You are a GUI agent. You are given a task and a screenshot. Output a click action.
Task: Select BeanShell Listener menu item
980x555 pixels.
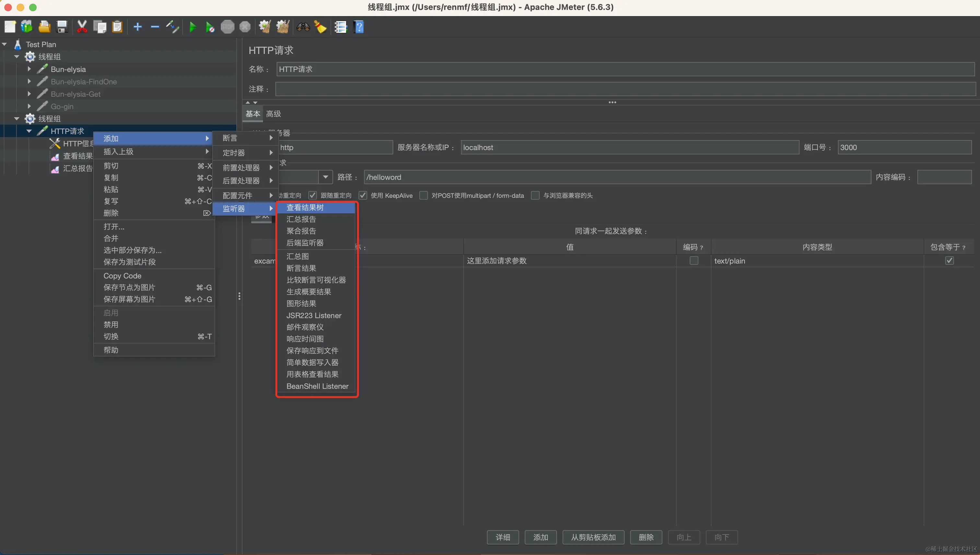(316, 386)
